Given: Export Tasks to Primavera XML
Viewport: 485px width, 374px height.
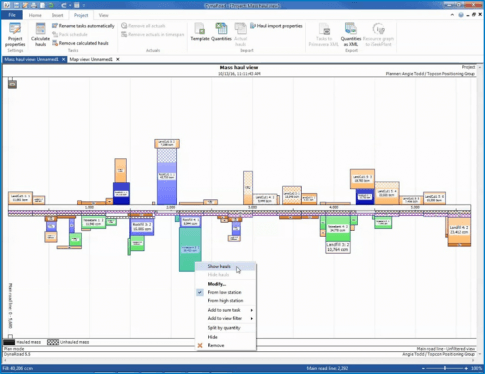Looking at the screenshot, I should point(324,35).
